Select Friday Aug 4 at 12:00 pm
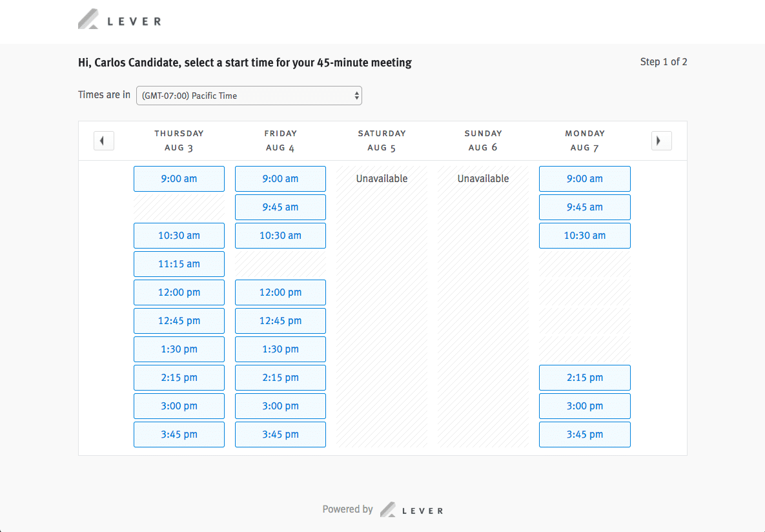Screen dimensions: 765x532 [281, 292]
